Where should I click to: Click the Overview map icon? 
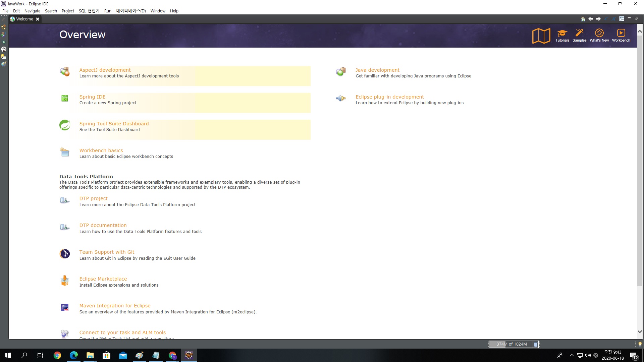pyautogui.click(x=541, y=36)
